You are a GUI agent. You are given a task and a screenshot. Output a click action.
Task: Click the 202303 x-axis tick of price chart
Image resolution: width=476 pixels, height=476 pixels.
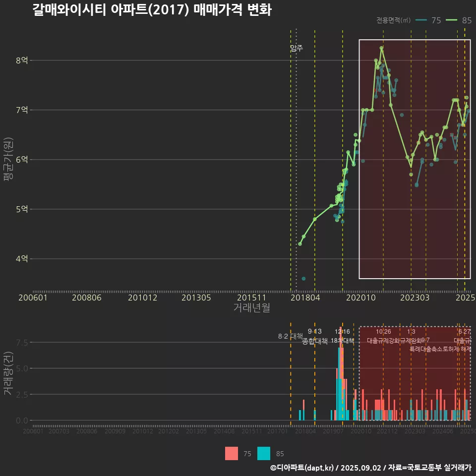(415, 297)
